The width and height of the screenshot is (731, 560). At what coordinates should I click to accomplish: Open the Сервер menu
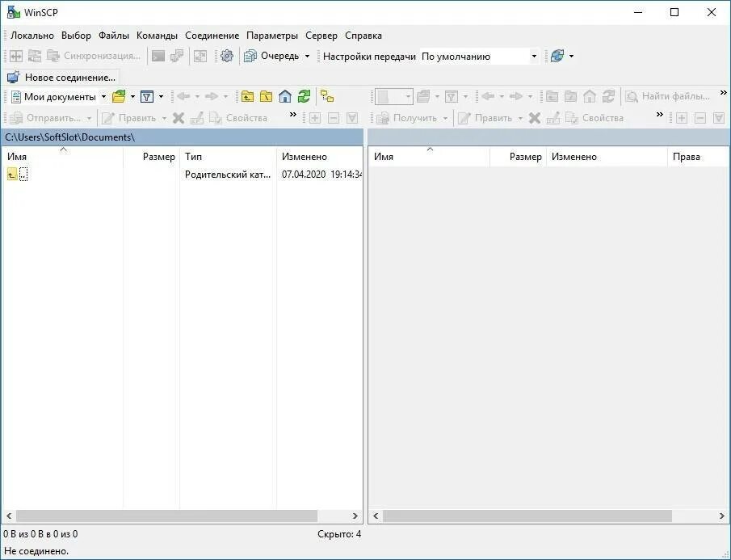(x=321, y=36)
